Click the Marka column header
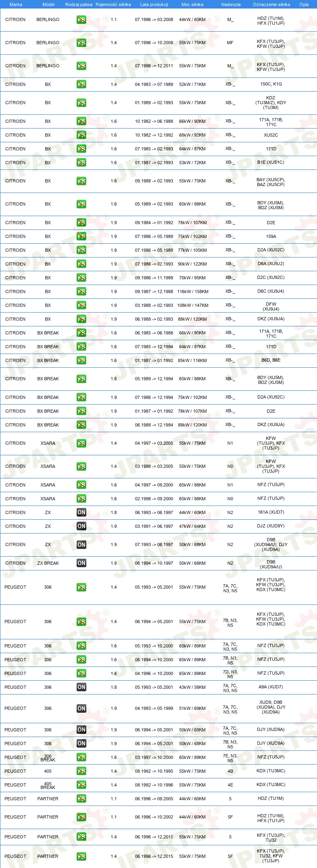The height and width of the screenshot is (868, 317). [x=16, y=4]
